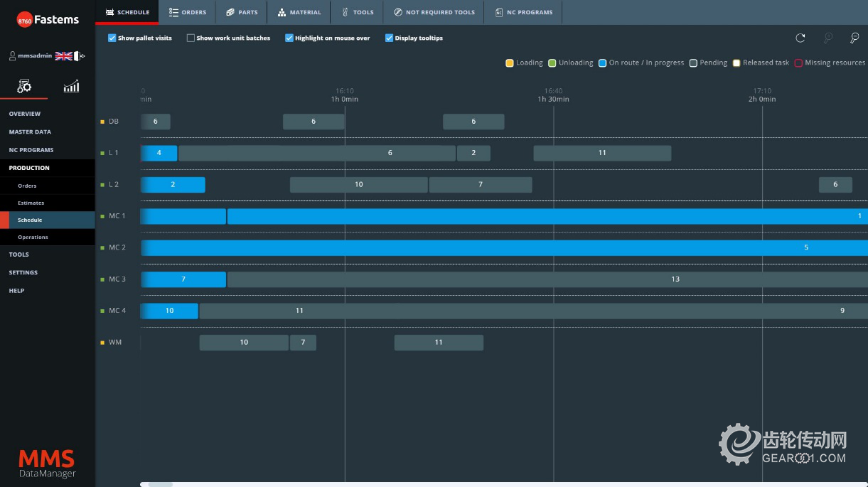Uncheck Show pallet visits

(112, 38)
